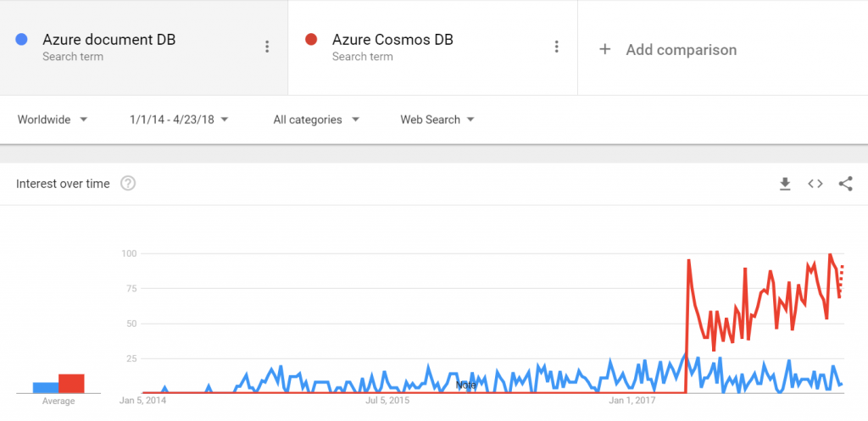Open the 1/1/14 - 4/23/18 date range dropdown

179,119
